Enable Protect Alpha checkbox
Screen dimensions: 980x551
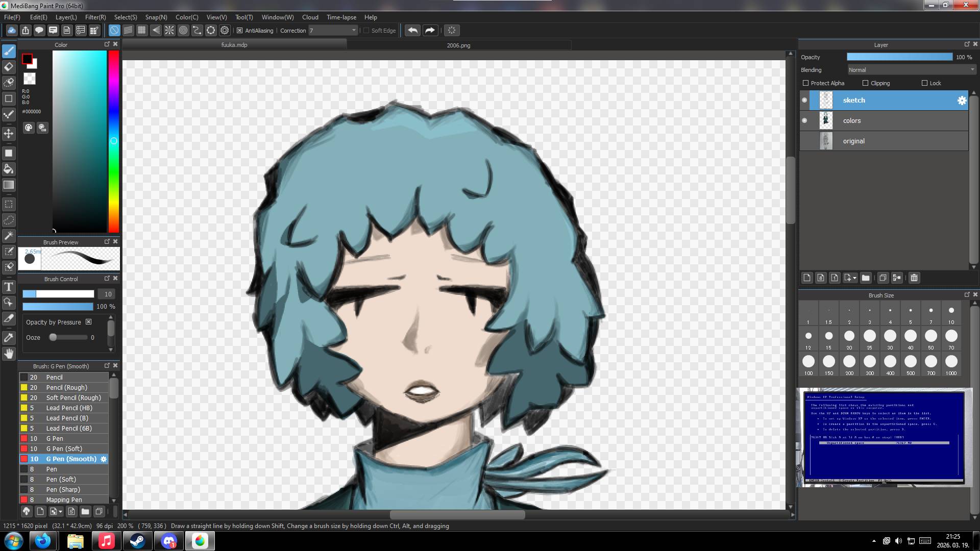click(806, 83)
